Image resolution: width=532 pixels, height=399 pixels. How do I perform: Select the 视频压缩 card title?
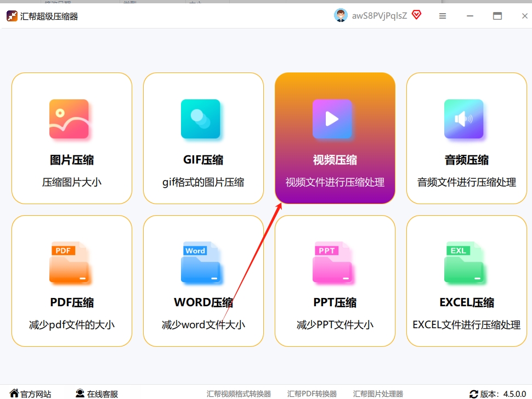(335, 160)
